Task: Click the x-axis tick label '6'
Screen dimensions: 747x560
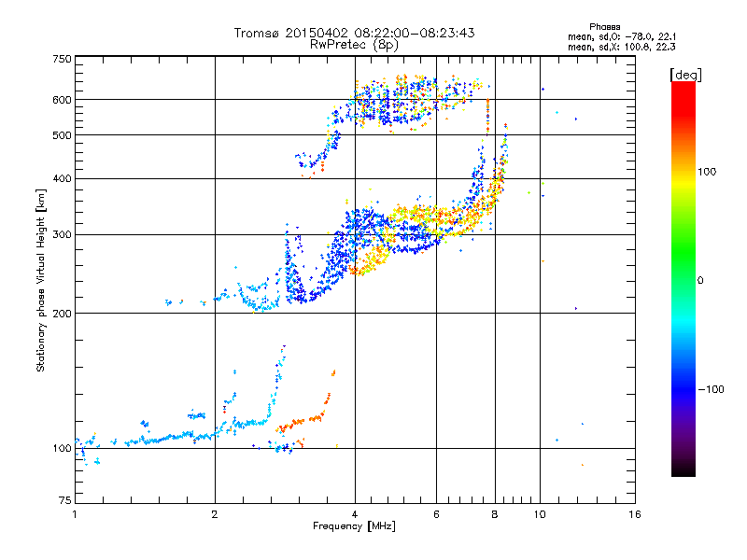Action: 436,514
